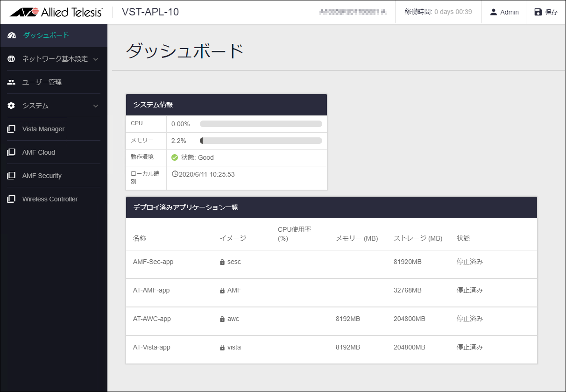
Task: Click the ストレージ (MB) column header
Action: [x=418, y=238]
